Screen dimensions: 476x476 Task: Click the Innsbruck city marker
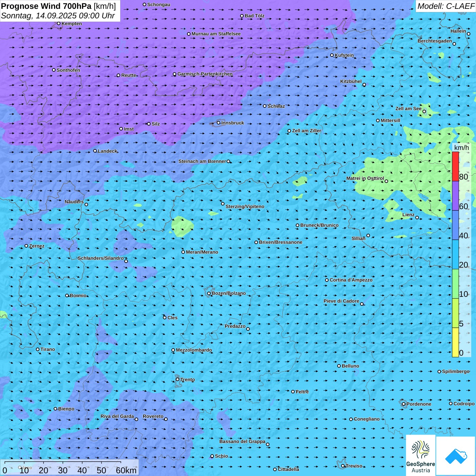[219, 123]
